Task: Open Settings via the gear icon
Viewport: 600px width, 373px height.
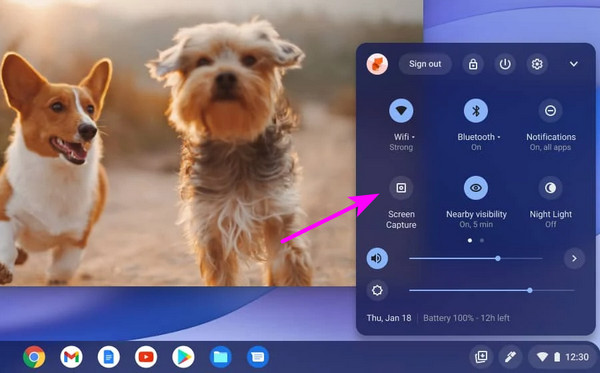Action: 537,64
